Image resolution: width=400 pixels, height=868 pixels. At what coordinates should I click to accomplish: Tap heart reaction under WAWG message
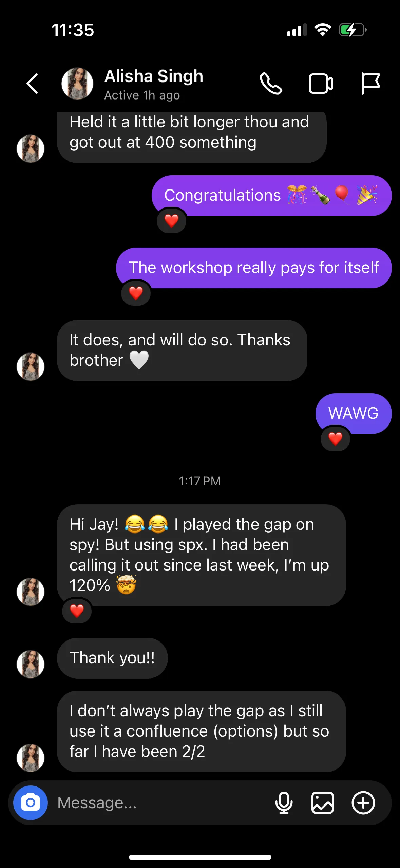coord(335,439)
